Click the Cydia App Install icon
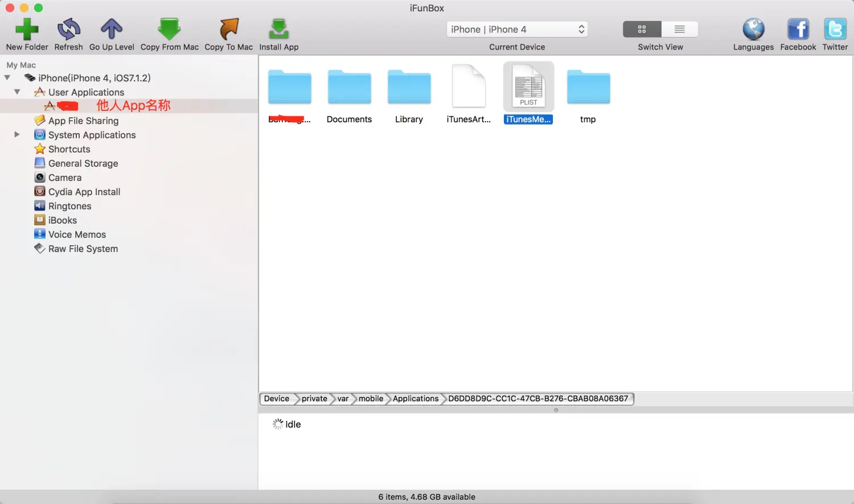 coord(40,191)
